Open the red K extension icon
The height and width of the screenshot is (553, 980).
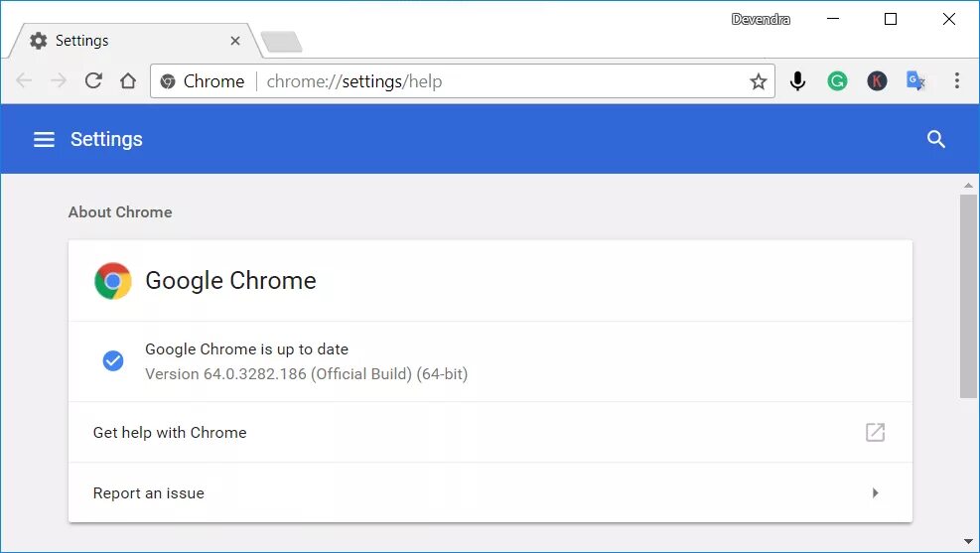[x=877, y=81]
